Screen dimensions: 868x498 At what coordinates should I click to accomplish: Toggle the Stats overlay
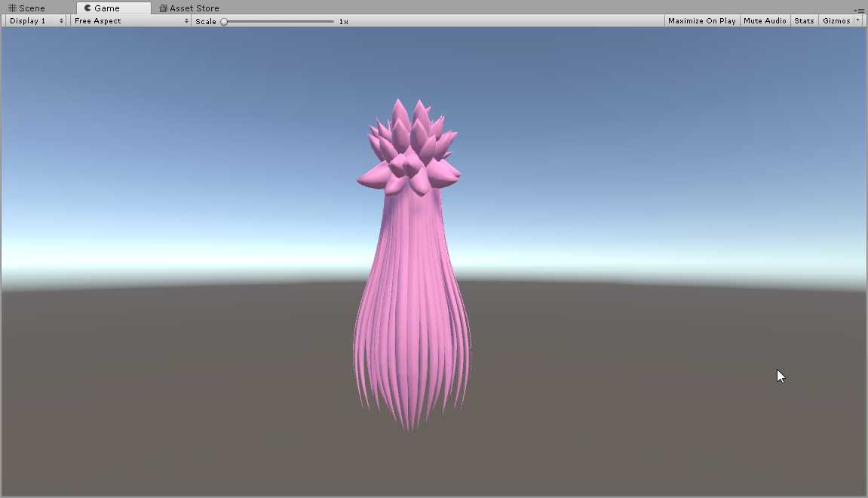(x=804, y=21)
